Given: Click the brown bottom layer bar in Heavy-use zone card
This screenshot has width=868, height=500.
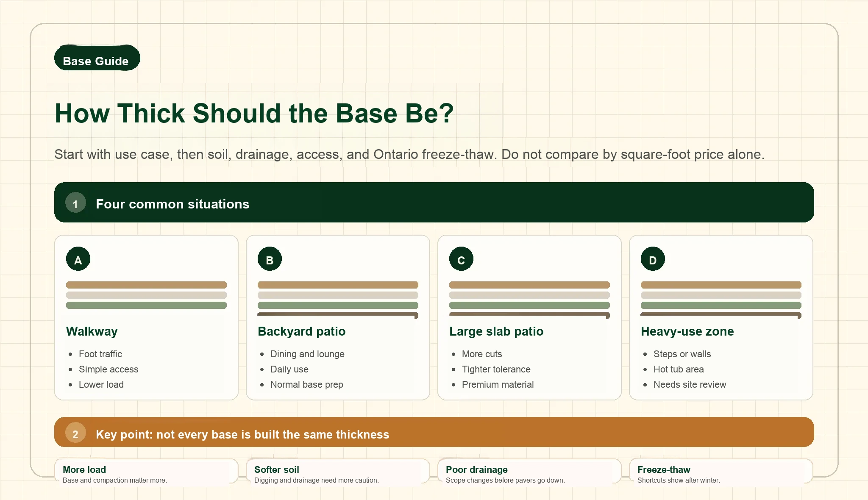Looking at the screenshot, I should [721, 314].
